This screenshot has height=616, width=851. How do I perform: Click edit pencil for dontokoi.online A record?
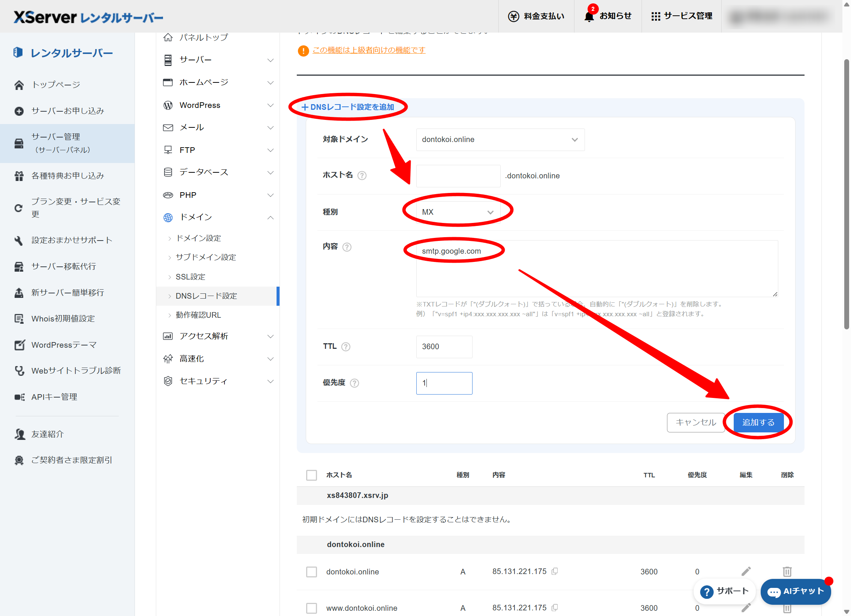pyautogui.click(x=746, y=571)
